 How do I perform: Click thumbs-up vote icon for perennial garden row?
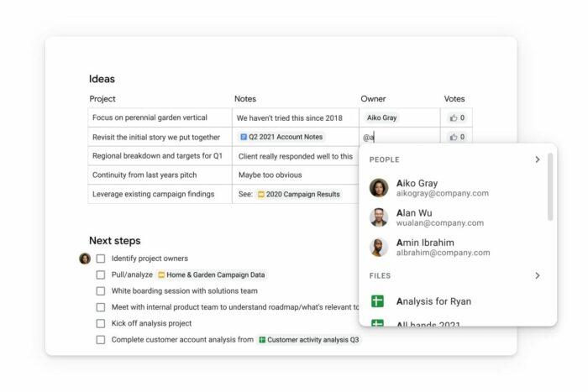(x=454, y=118)
